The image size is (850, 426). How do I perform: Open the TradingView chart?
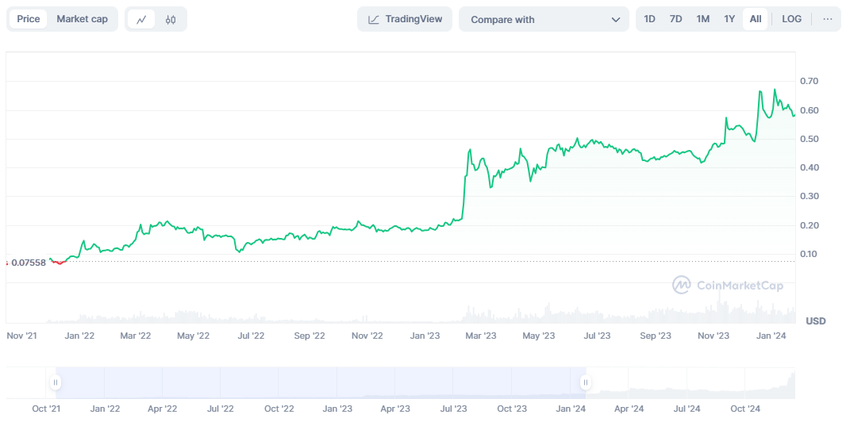click(x=405, y=19)
